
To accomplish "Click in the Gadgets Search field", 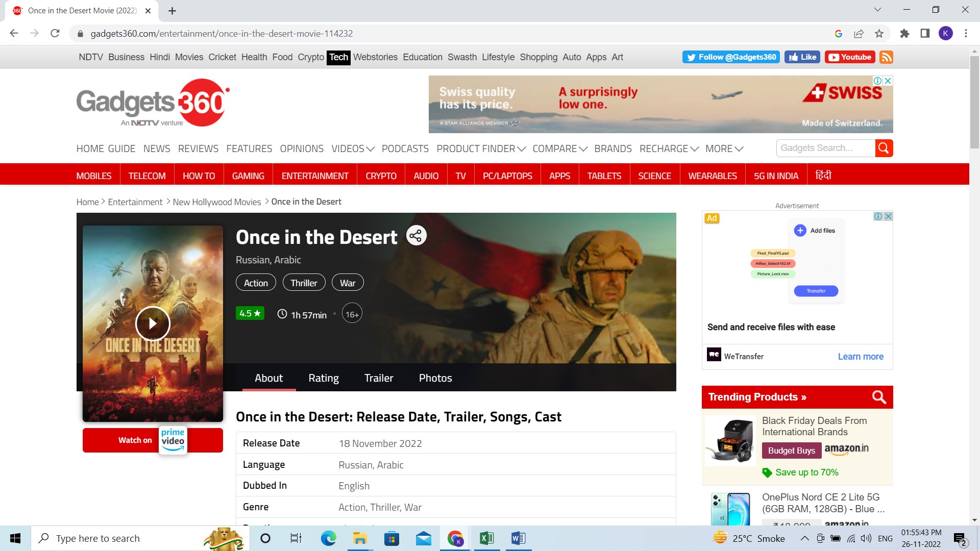I will coord(825,148).
